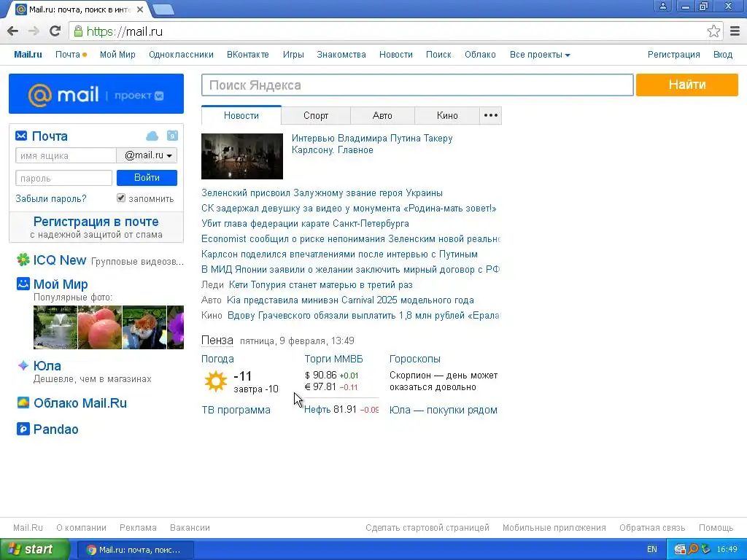Screen dimensions: 747x560
Task: Switch to the Новости tab
Action: point(241,115)
